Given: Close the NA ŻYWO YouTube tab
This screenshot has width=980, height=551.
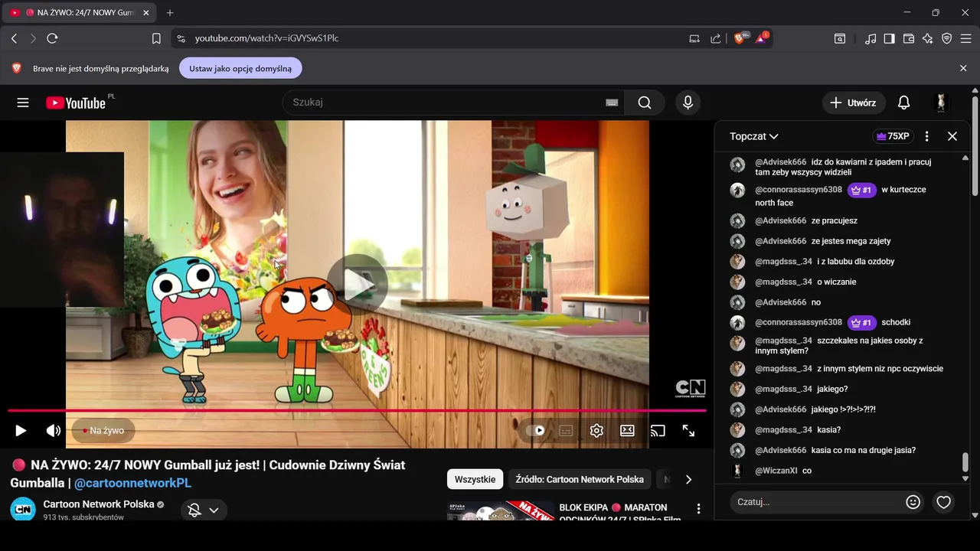Looking at the screenshot, I should pos(145,13).
